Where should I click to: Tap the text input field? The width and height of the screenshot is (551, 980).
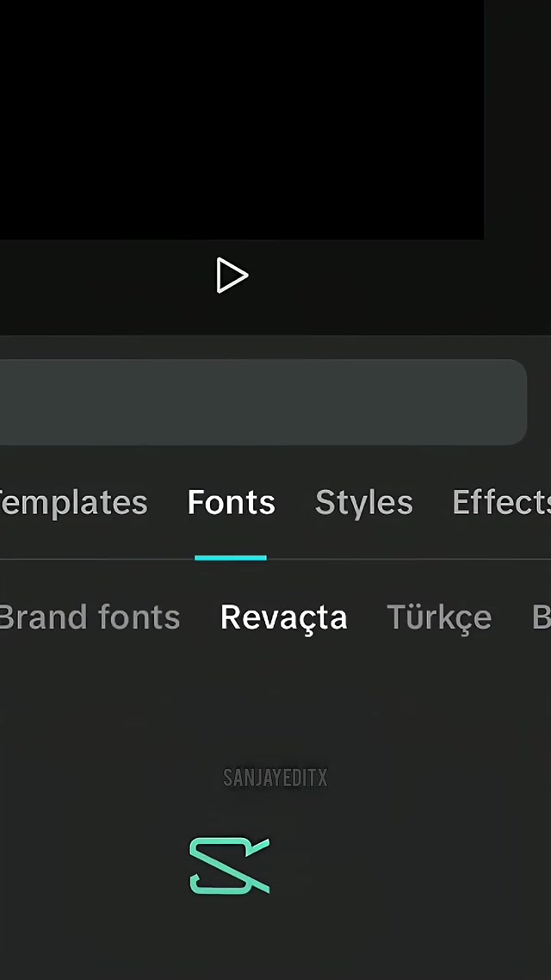pyautogui.click(x=258, y=402)
